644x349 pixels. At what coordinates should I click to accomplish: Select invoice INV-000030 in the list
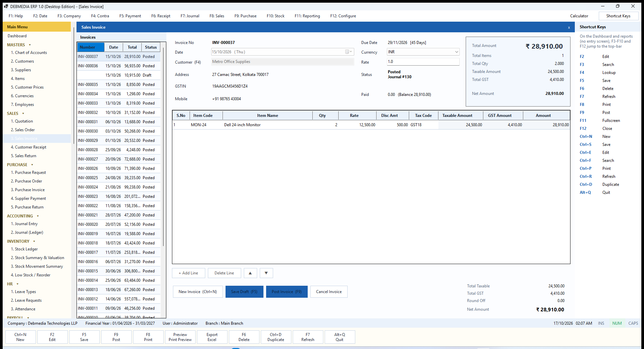coord(119,131)
